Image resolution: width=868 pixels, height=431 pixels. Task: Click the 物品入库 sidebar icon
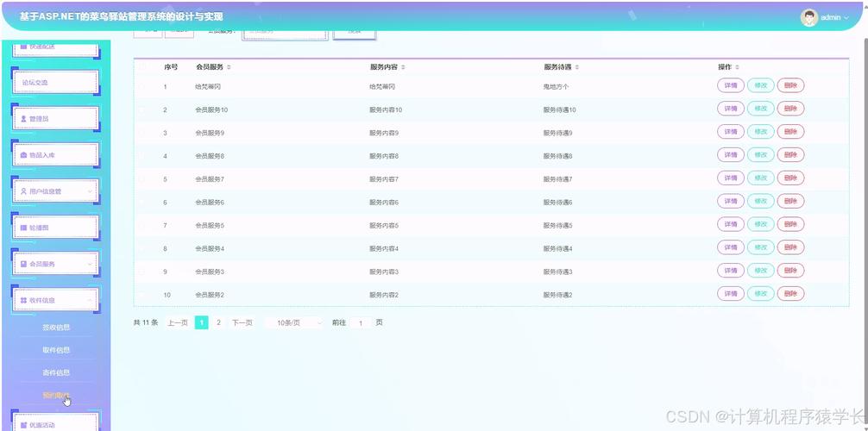[23, 155]
